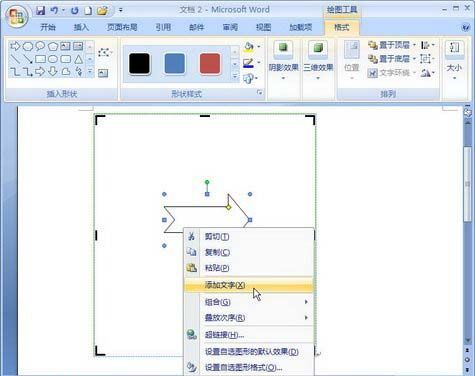Click the shape fill paint bucket
Viewport: 475px width, 376px height.
point(248,47)
